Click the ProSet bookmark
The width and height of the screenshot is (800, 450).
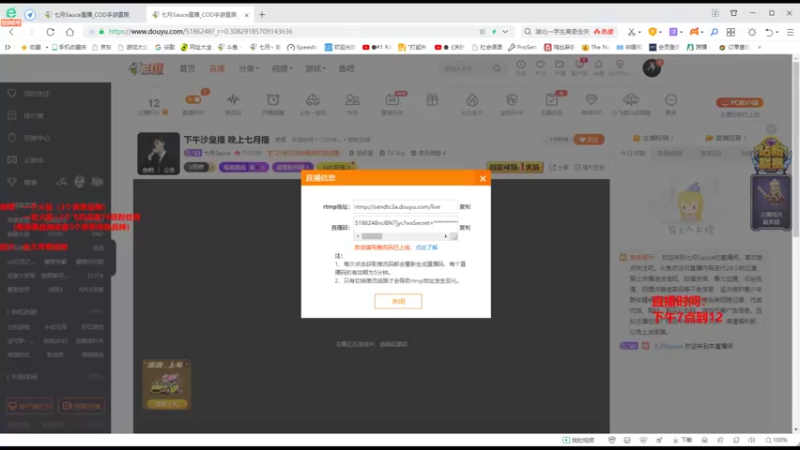[x=522, y=47]
